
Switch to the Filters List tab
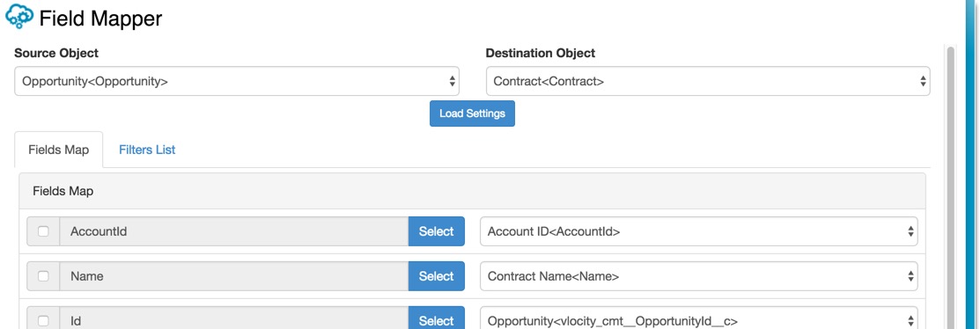coord(147,150)
